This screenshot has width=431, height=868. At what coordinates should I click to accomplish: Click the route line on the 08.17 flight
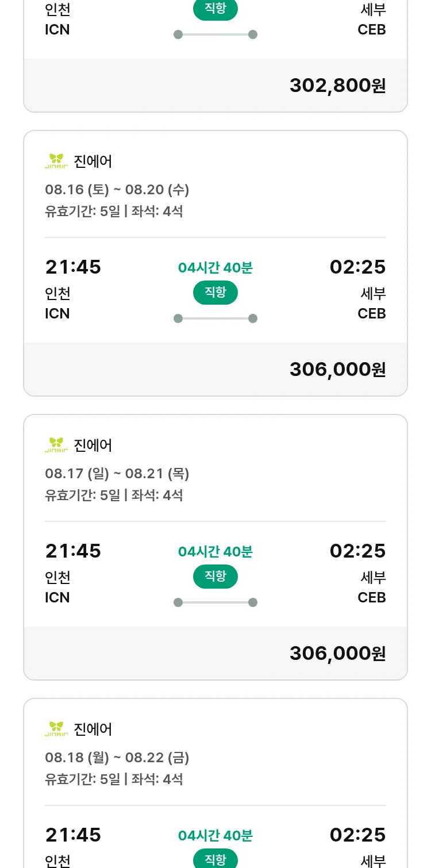pos(215,602)
